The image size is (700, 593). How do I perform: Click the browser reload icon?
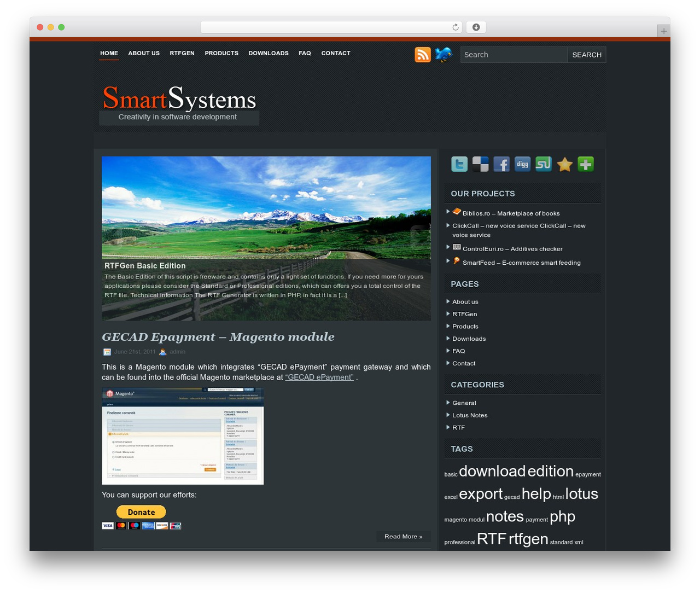(456, 27)
